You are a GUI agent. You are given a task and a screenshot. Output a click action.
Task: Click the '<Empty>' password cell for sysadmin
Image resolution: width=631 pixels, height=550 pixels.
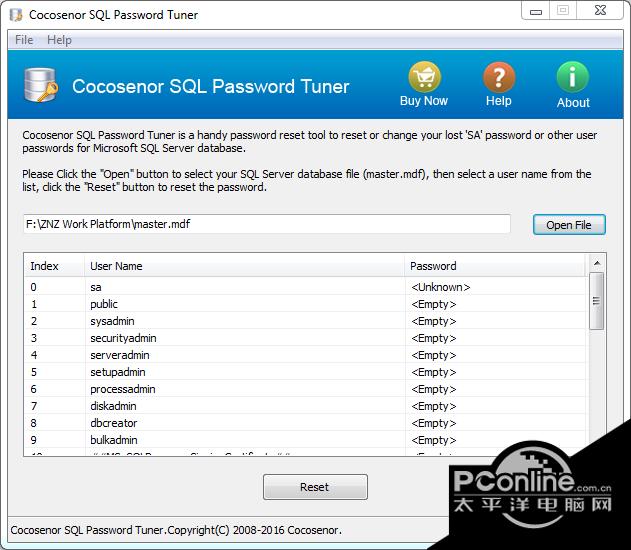pyautogui.click(x=434, y=321)
